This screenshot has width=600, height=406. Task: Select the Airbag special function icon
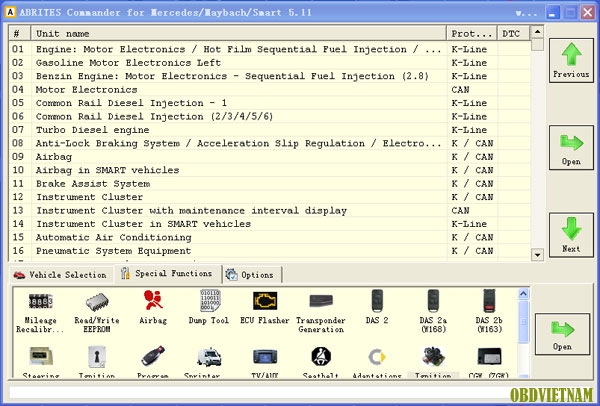click(153, 308)
